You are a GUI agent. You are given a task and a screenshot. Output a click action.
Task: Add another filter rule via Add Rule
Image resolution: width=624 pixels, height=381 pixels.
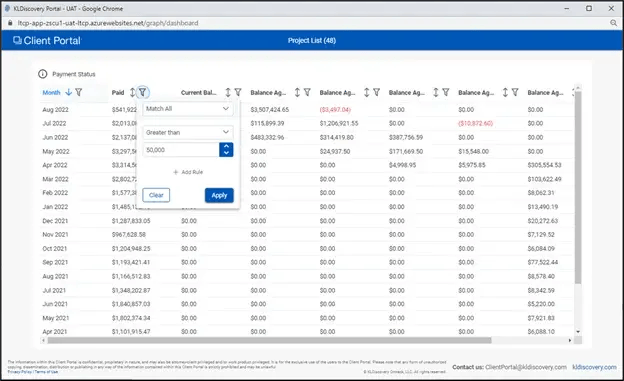(188, 172)
